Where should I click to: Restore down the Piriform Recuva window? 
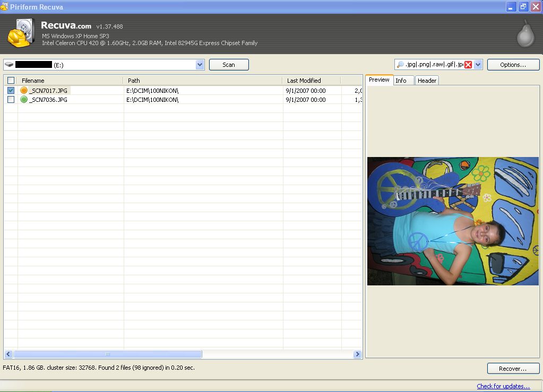pyautogui.click(x=523, y=6)
